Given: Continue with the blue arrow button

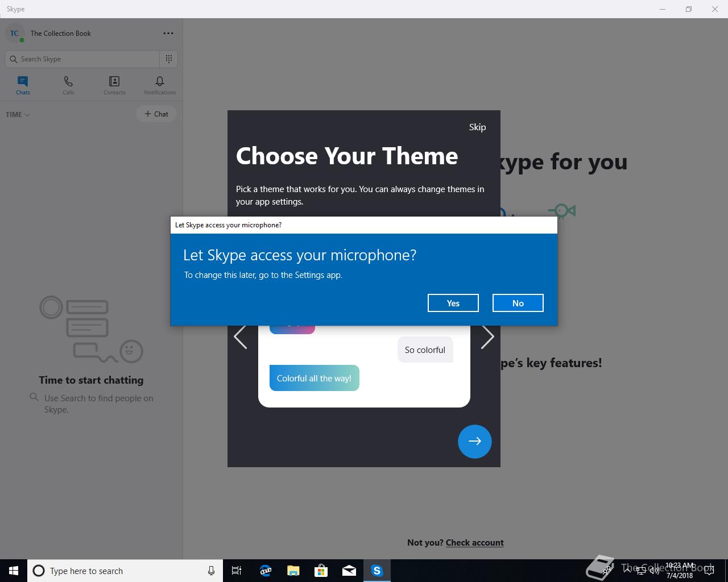Looking at the screenshot, I should [x=475, y=441].
